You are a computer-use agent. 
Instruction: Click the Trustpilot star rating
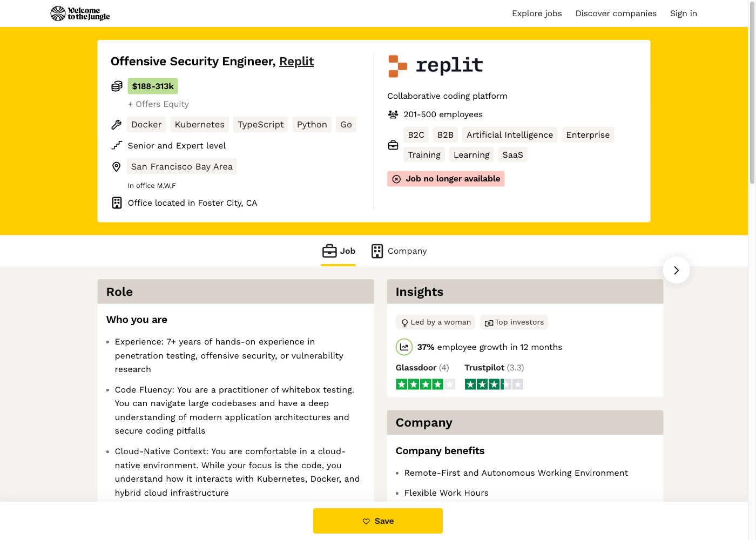tap(494, 384)
